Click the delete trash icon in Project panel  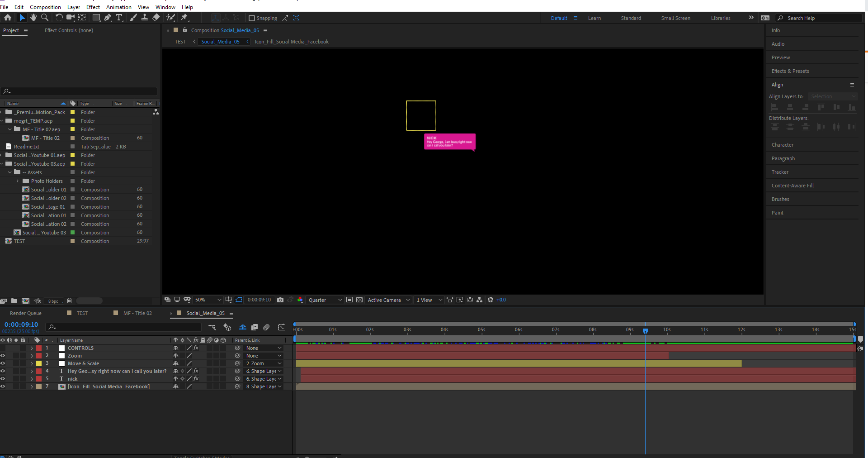tap(69, 301)
